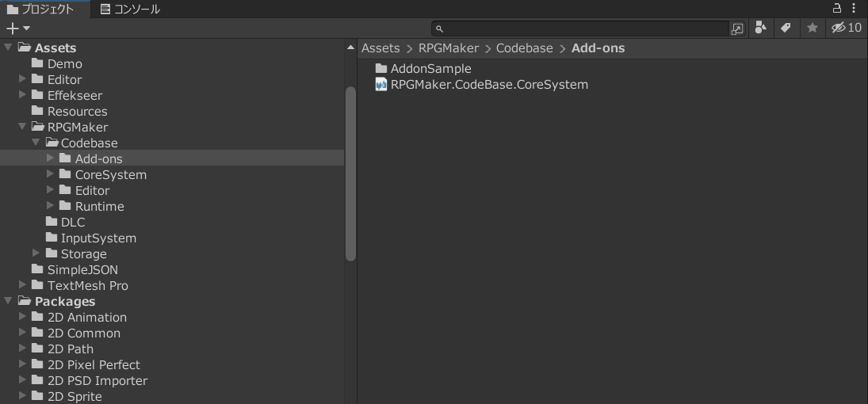The height and width of the screenshot is (404, 868).
Task: Open the plus Create asset dropdown
Action: (17, 28)
